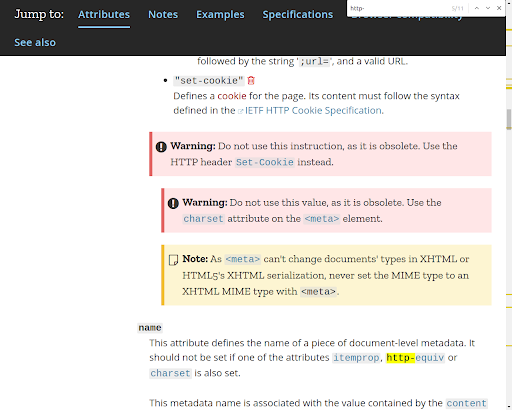Click the obsolete trash icon beside set-cookie
This screenshot has height=410, width=512.
coord(251,80)
